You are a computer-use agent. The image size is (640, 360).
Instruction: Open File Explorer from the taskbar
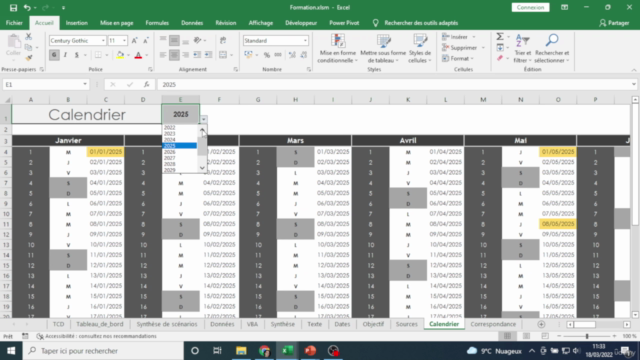pos(241,351)
